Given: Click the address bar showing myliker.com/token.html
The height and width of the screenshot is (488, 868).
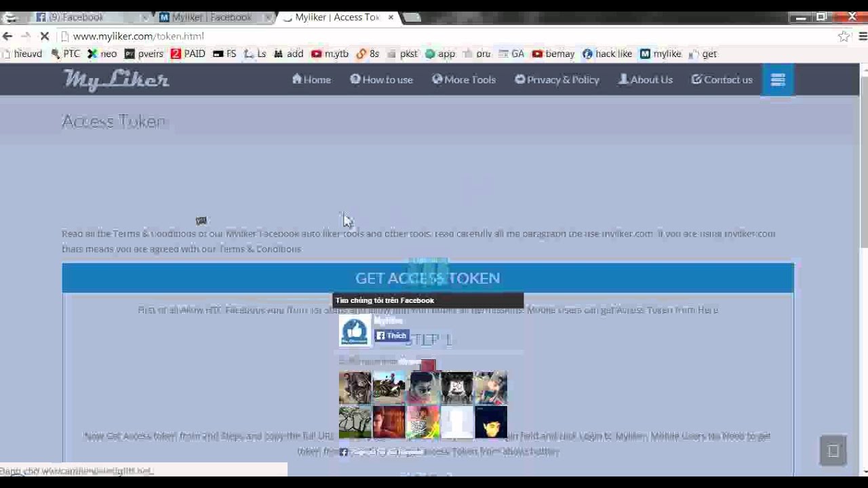Looking at the screenshot, I should 448,36.
